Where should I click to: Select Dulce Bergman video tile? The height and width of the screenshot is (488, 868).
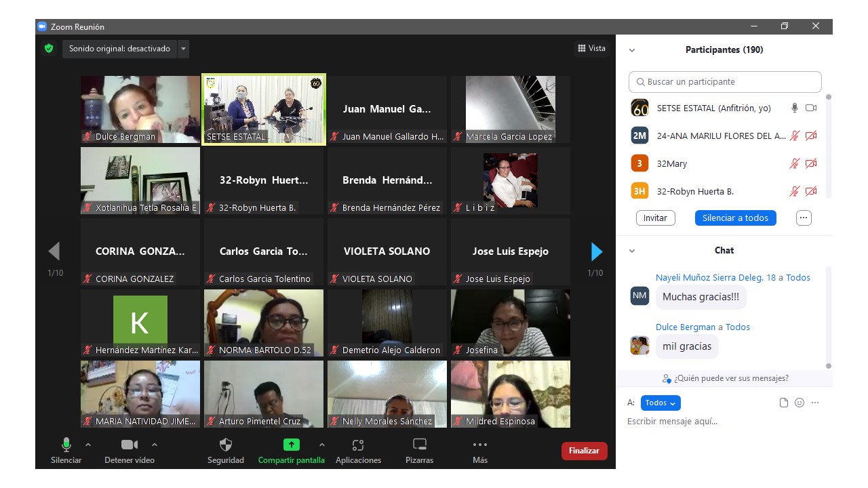(x=140, y=109)
